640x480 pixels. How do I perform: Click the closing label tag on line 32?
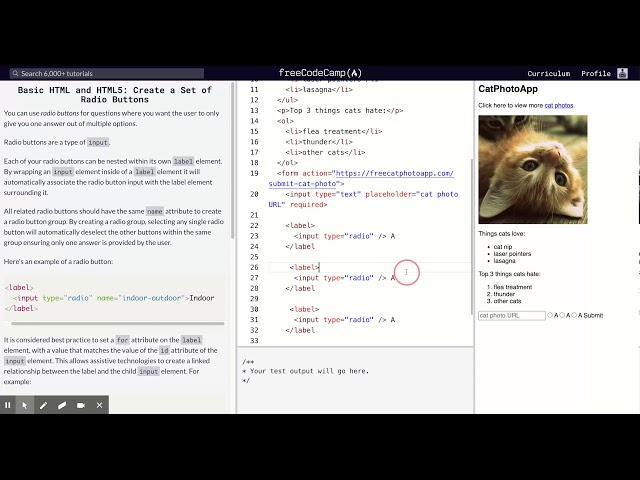point(300,330)
